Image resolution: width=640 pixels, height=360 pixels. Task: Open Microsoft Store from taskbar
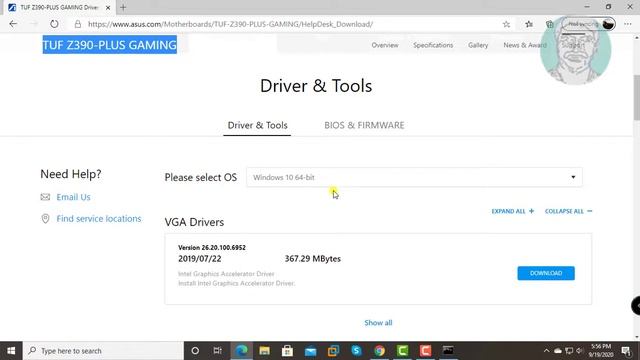tap(287, 351)
